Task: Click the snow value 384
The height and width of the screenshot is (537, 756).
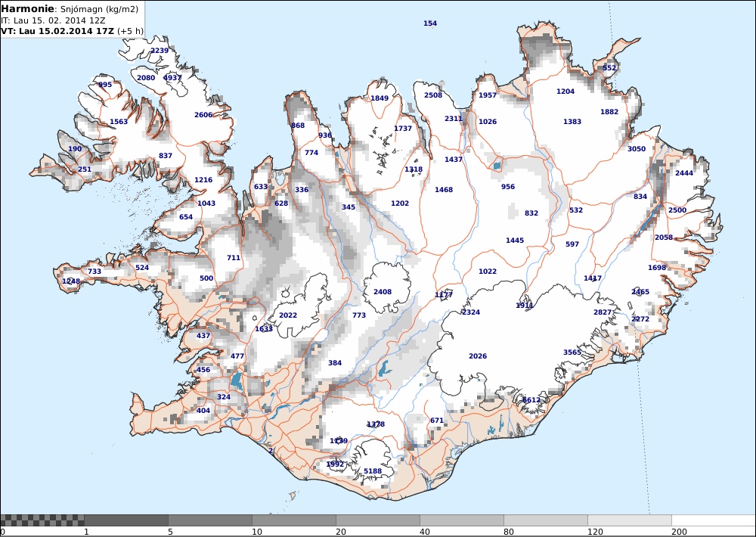Action: click(335, 363)
